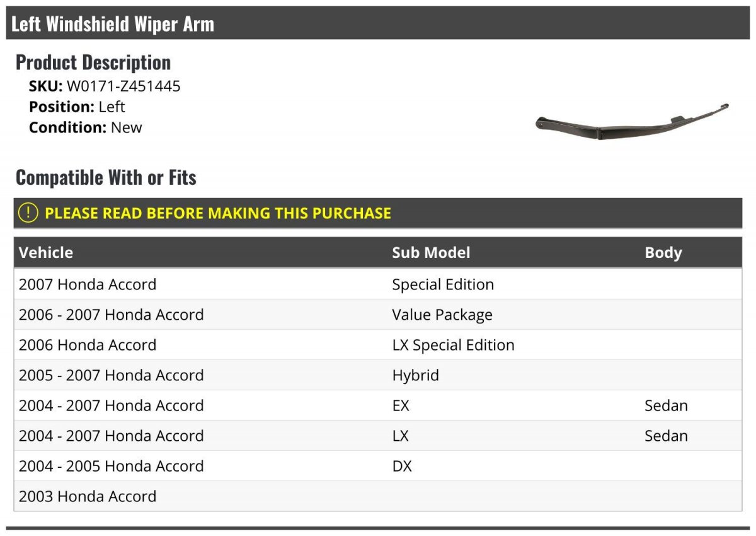Screen dimensions: 756x536
Task: Click the Sedan body cell in the EX row
Action: point(666,405)
